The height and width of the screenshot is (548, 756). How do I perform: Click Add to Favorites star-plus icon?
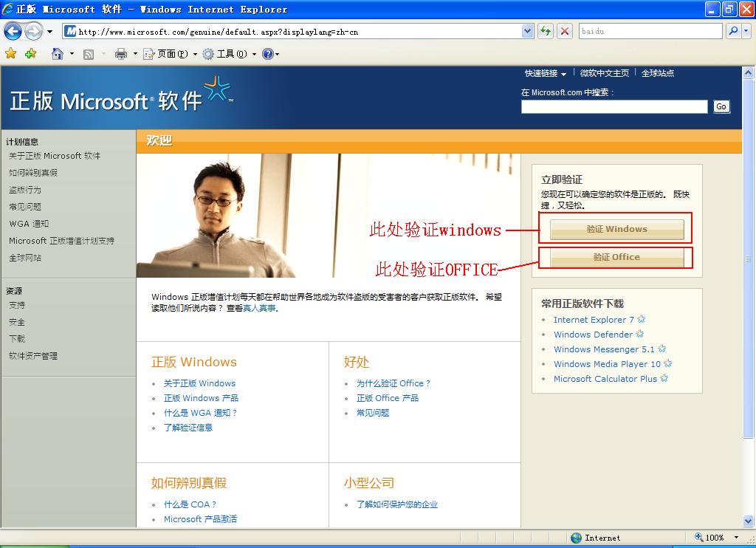(x=30, y=54)
